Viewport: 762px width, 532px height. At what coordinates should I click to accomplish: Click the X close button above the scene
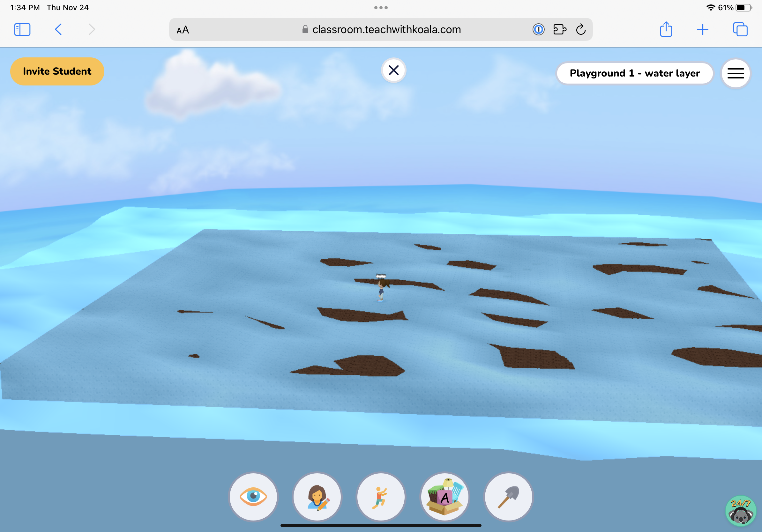[x=393, y=70]
